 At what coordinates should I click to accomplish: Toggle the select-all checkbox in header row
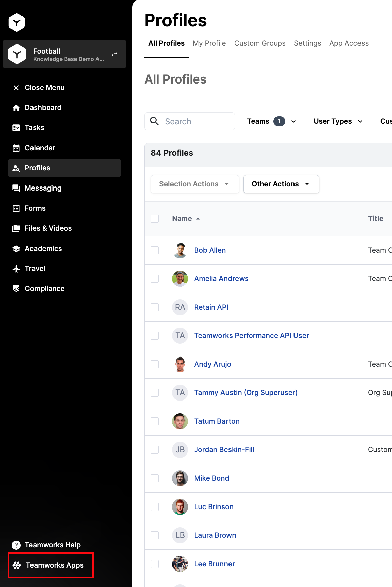tap(155, 219)
